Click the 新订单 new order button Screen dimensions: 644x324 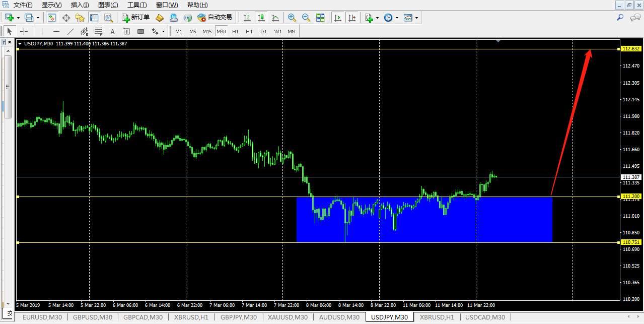coord(136,18)
